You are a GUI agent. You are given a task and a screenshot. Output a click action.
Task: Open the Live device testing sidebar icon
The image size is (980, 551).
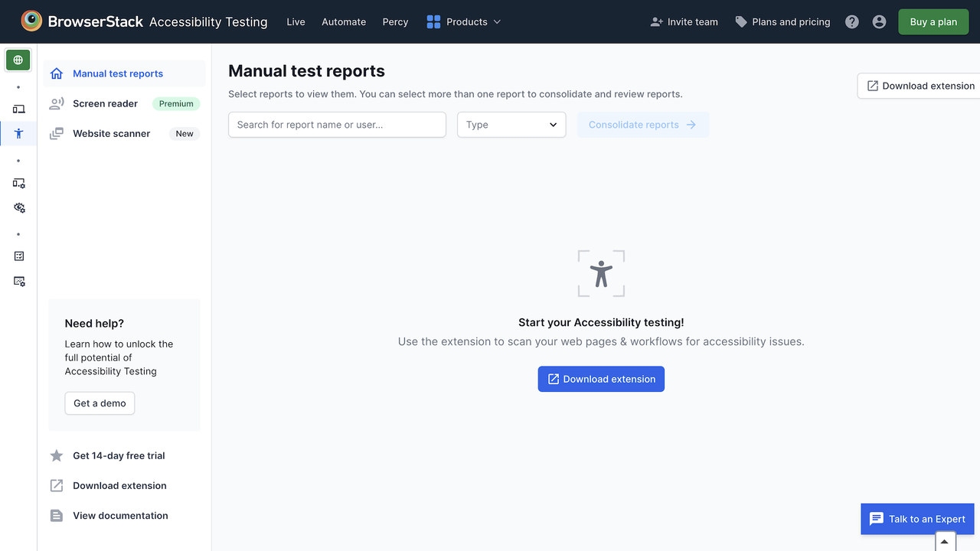(18, 109)
